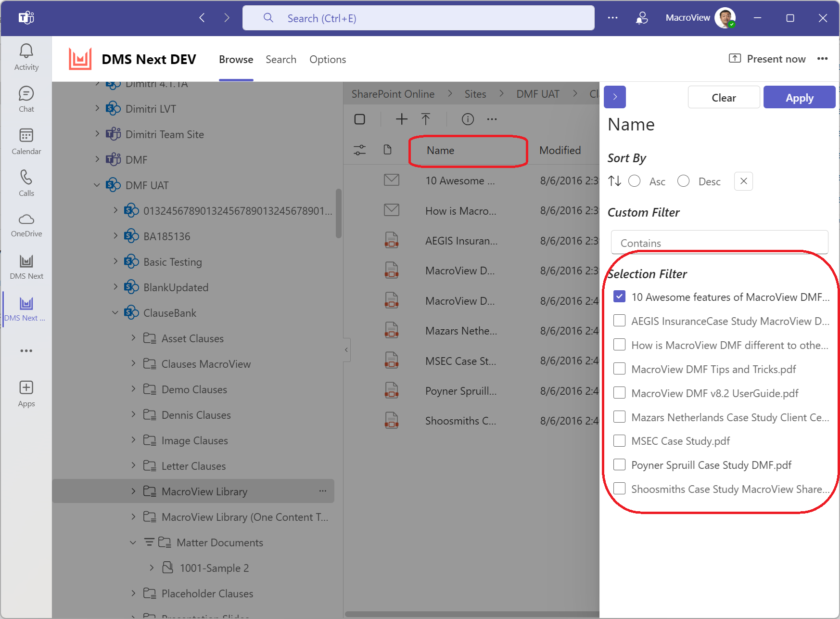
Task: Click Present now button
Action: (x=767, y=59)
